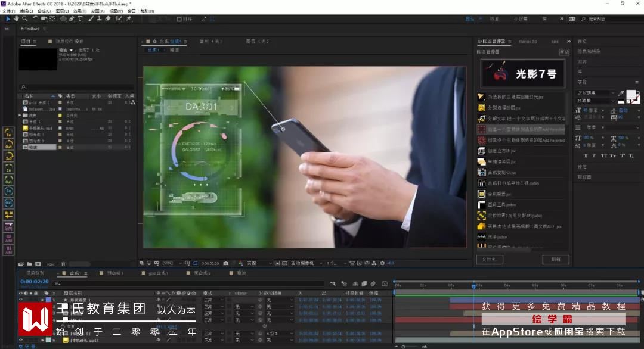The width and height of the screenshot is (644, 349).
Task: Select the Selection arrow tool
Action: coord(8,19)
